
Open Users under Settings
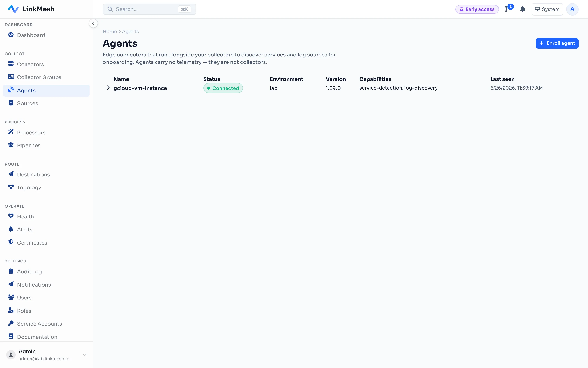pos(46,298)
